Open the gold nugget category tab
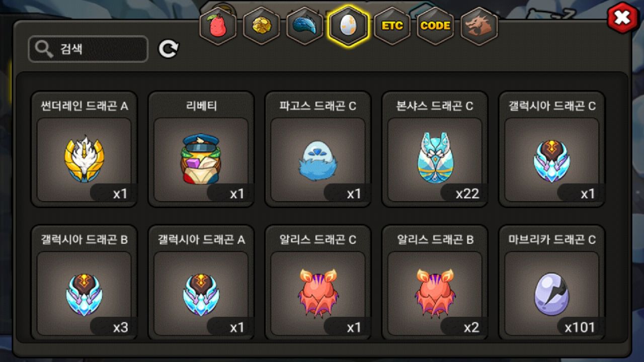 [x=261, y=26]
